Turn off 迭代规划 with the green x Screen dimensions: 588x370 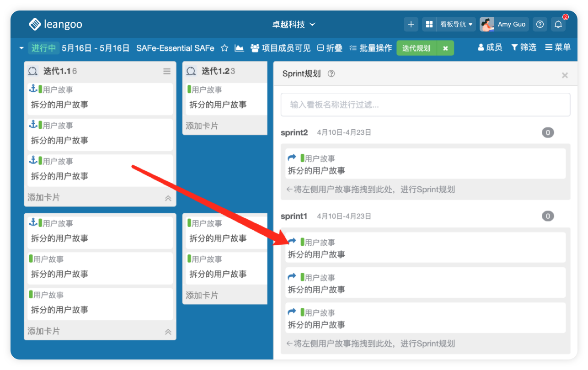tap(445, 48)
